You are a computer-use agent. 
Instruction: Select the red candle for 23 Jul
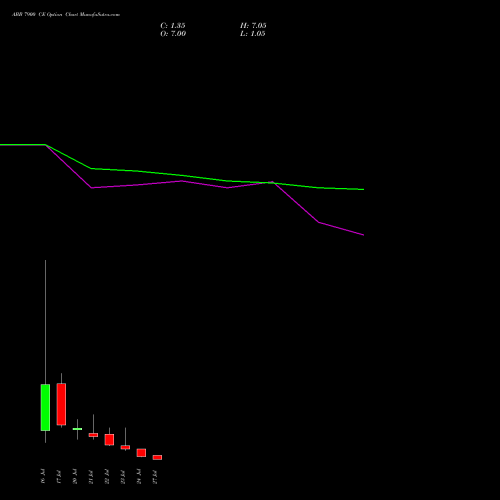(125, 447)
